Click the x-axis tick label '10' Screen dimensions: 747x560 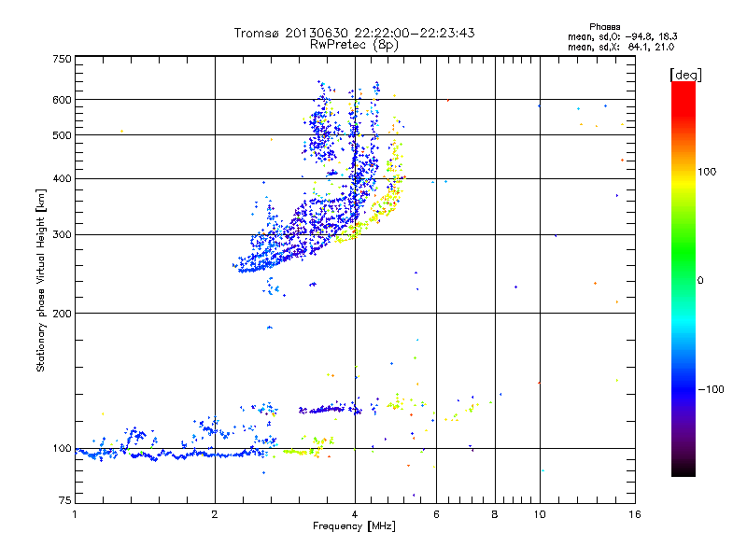click(540, 514)
